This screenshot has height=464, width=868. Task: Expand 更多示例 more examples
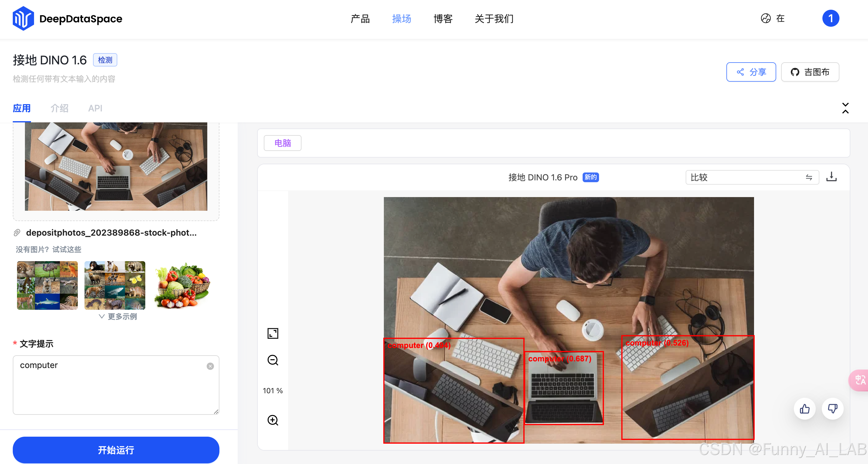pyautogui.click(x=118, y=316)
